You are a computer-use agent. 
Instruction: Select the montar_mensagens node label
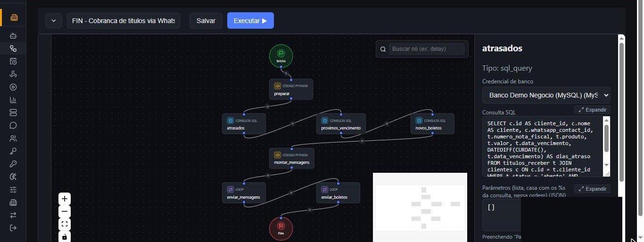[292, 162]
